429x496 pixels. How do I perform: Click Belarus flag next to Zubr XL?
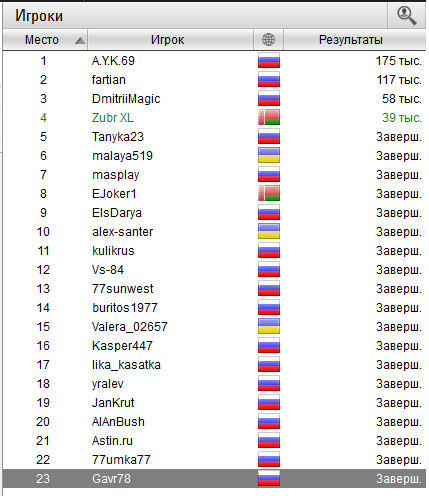point(269,118)
